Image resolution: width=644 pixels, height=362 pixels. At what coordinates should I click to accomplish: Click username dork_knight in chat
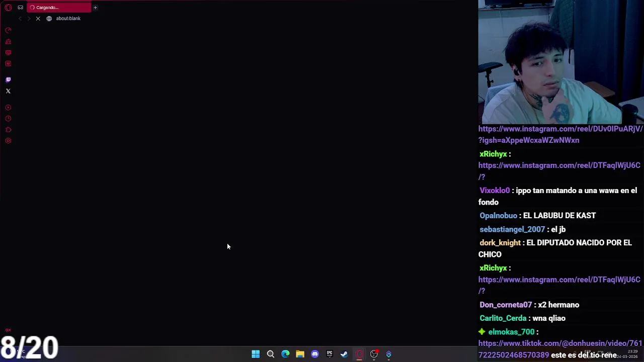point(500,243)
